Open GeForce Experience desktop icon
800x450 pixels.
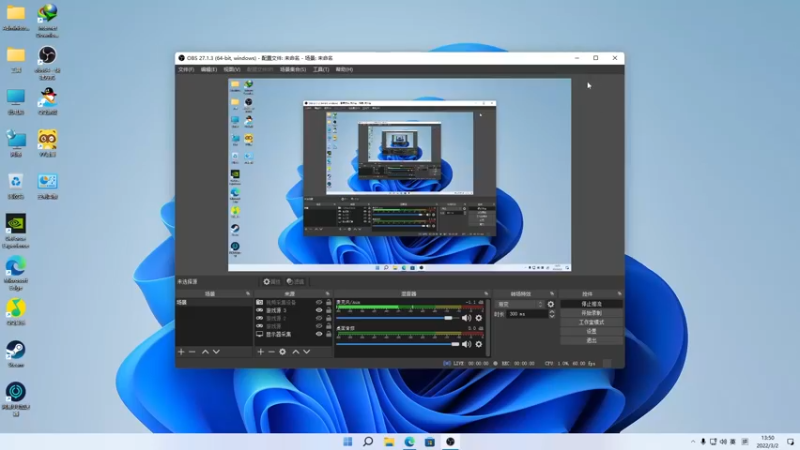[16, 231]
